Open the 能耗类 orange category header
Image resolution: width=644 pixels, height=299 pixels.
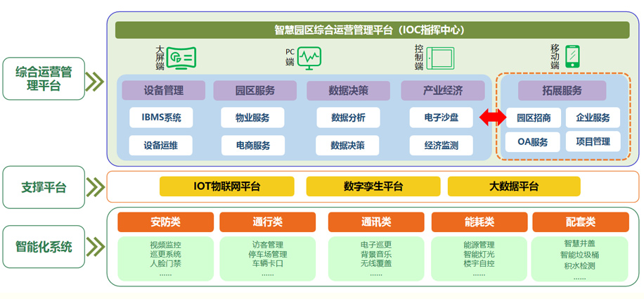[x=479, y=222]
